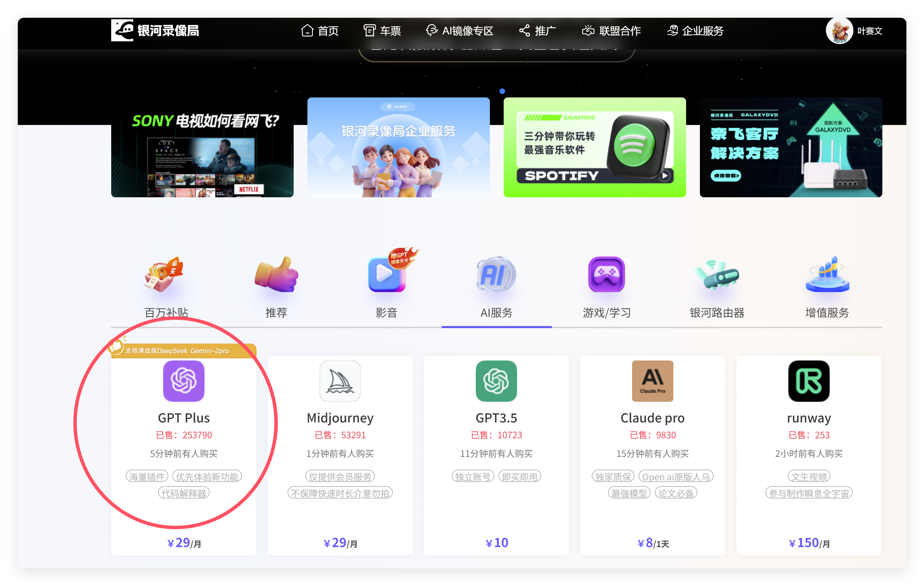Click the Midjourney sailboat icon
Image resolution: width=924 pixels, height=586 pixels.
click(340, 381)
